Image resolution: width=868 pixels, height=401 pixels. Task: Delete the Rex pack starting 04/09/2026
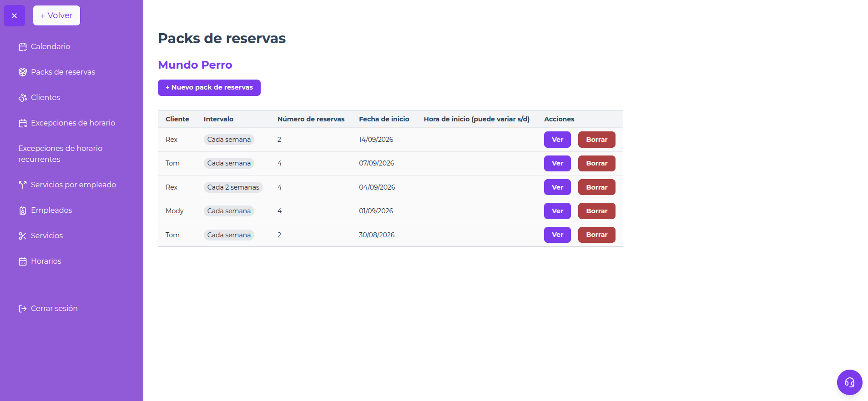596,187
